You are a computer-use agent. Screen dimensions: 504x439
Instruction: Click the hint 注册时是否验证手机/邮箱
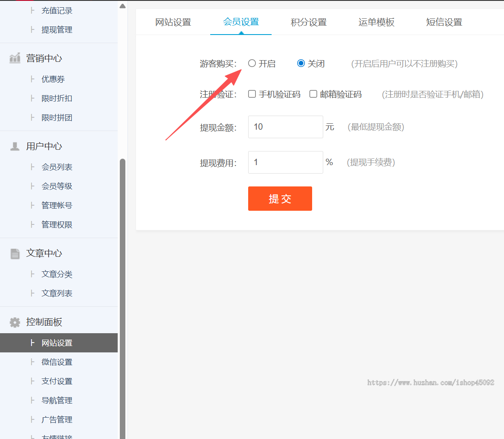click(x=432, y=94)
